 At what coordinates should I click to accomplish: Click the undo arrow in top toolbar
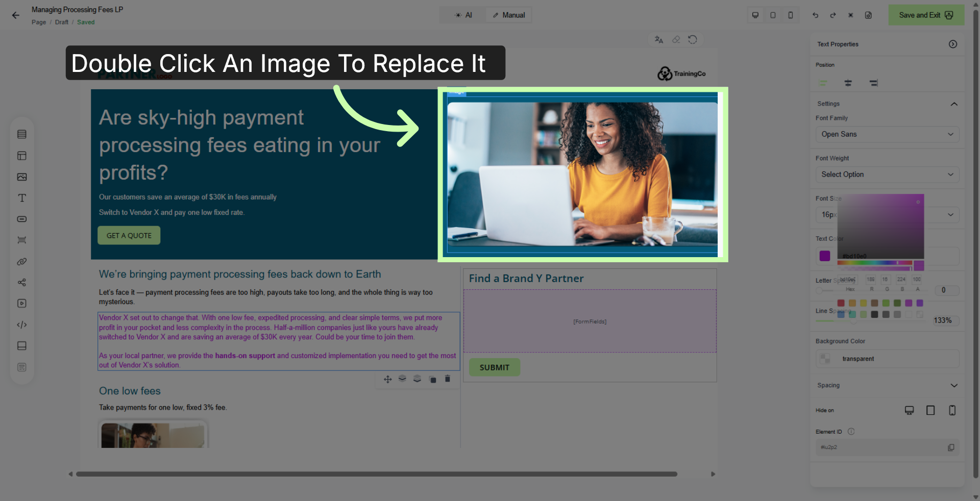pyautogui.click(x=815, y=15)
